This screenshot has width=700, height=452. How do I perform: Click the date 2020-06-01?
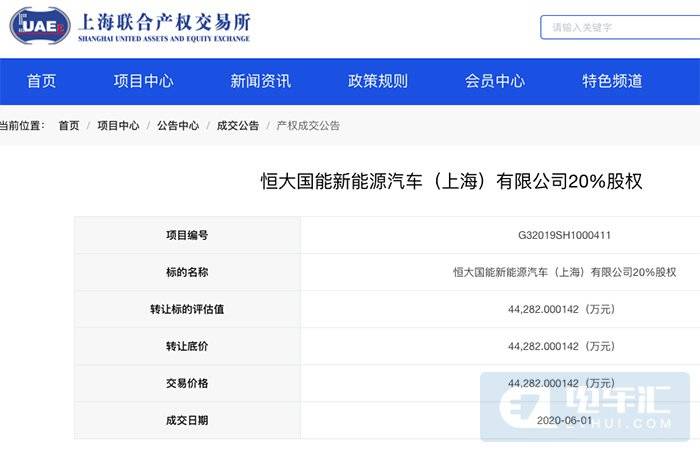click(x=564, y=420)
